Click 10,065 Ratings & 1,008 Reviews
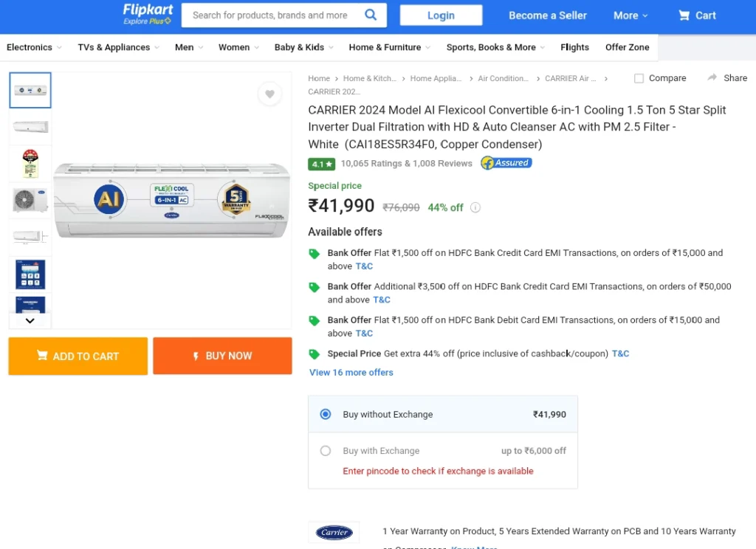The image size is (756, 549). click(x=407, y=163)
